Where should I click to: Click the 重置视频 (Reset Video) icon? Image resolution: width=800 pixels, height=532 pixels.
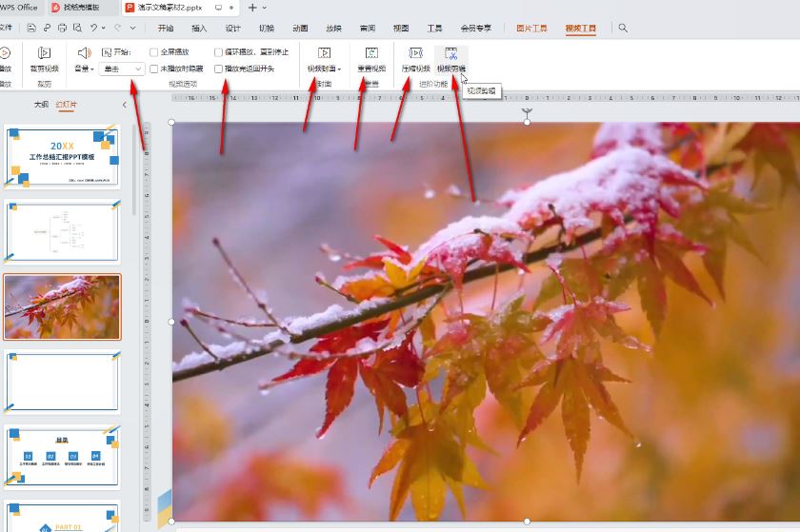tap(371, 53)
